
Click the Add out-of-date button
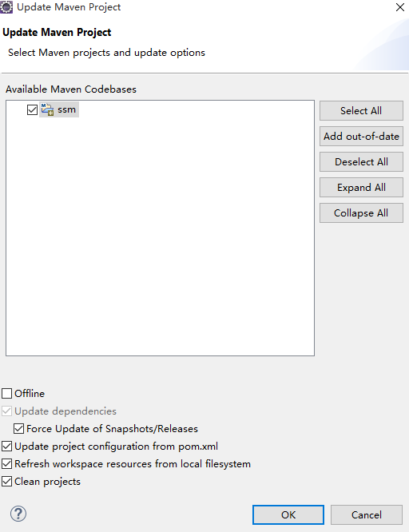(361, 137)
